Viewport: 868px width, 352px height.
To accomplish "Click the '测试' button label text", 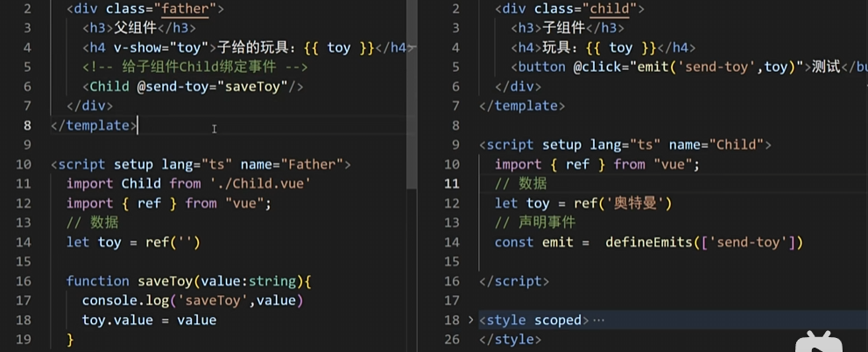I will [826, 67].
